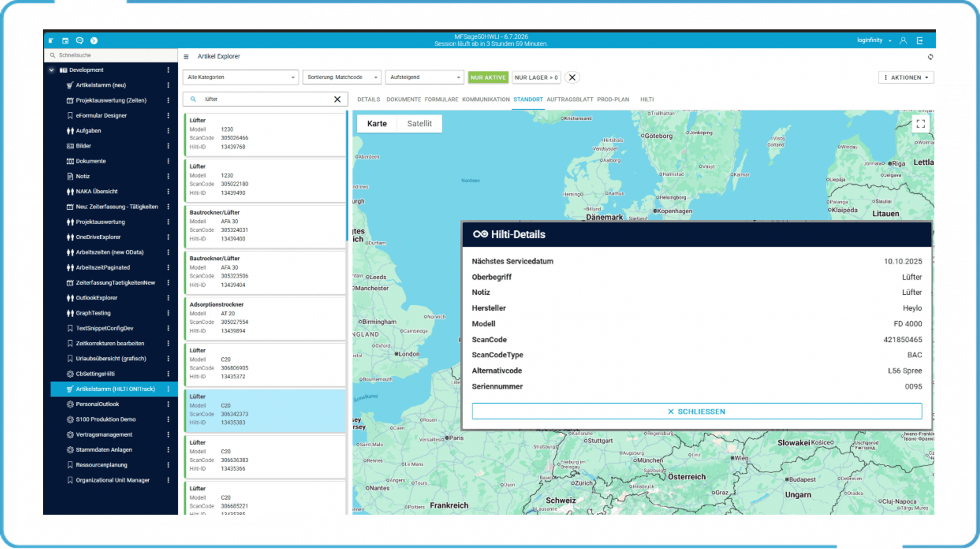Image resolution: width=980 pixels, height=549 pixels.
Task: Open options dots for Organizational Unit Manager
Action: pyautogui.click(x=168, y=480)
